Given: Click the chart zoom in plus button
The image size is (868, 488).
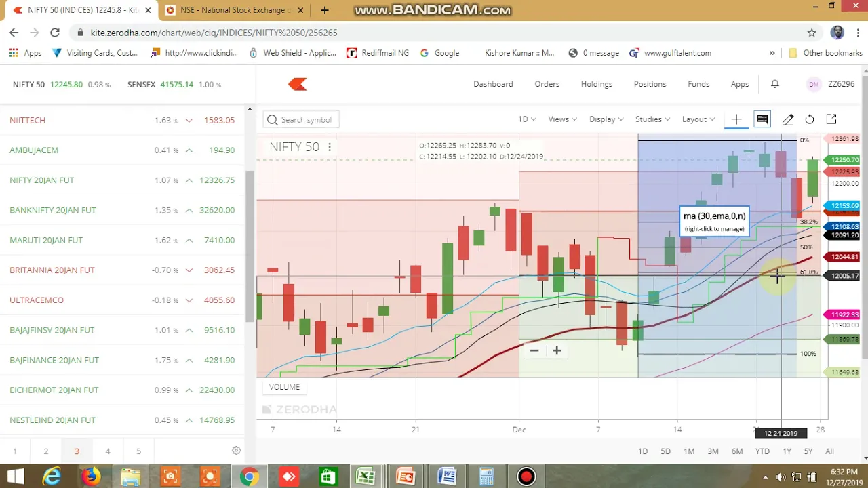Looking at the screenshot, I should 557,350.
